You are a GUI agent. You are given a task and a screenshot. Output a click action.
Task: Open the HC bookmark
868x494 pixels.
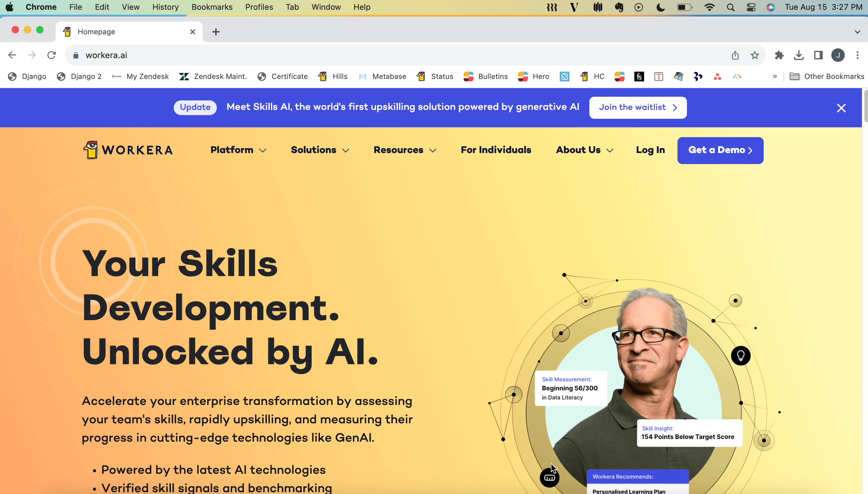pyautogui.click(x=592, y=76)
